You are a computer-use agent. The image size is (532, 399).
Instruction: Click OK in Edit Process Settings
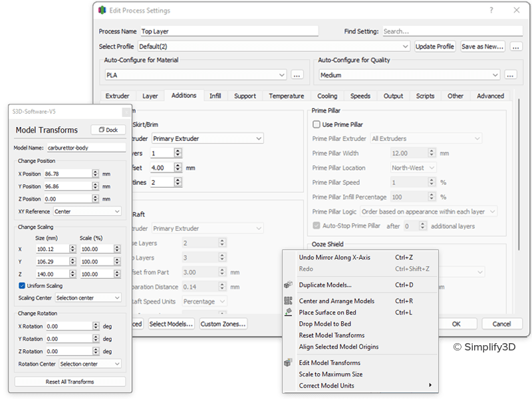coord(456,324)
